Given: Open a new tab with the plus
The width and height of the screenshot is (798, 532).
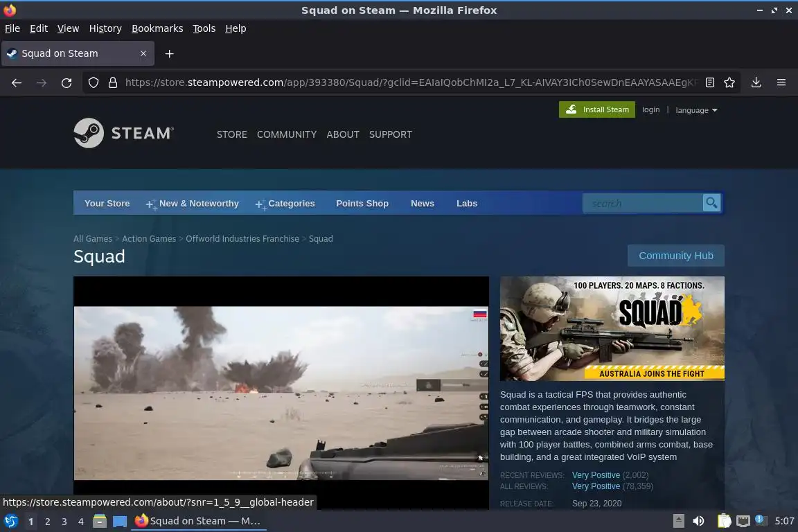Looking at the screenshot, I should 170,53.
